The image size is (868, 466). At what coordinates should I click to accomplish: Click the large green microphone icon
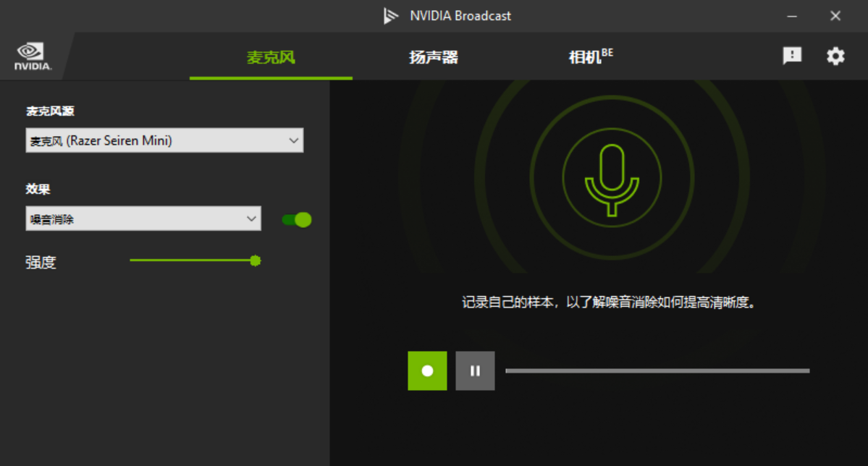(612, 180)
